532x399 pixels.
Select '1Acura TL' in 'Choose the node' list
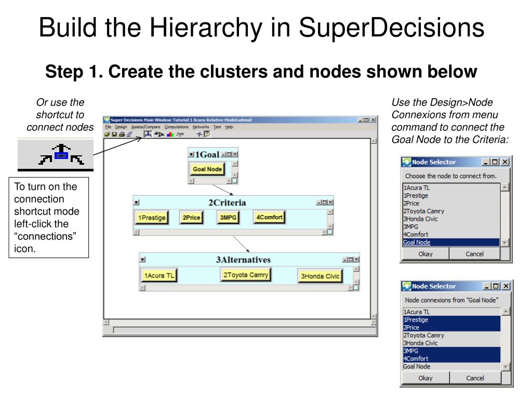pyautogui.click(x=451, y=188)
